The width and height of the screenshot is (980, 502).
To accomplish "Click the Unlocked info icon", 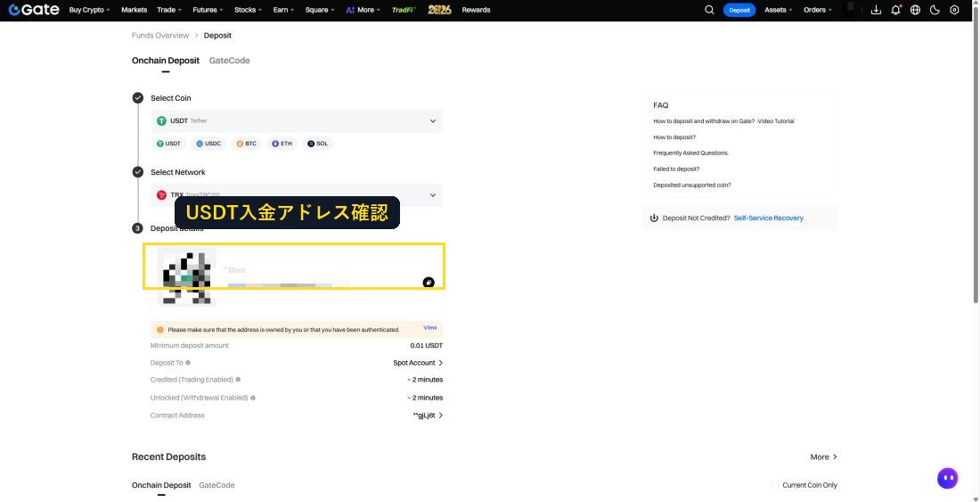I will click(253, 398).
